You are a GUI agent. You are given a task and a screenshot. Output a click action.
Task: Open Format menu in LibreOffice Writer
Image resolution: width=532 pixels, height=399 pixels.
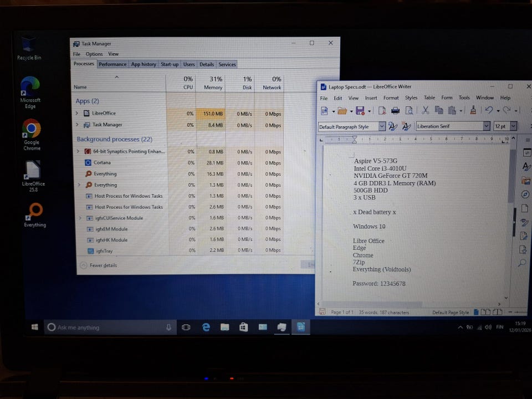click(x=391, y=98)
